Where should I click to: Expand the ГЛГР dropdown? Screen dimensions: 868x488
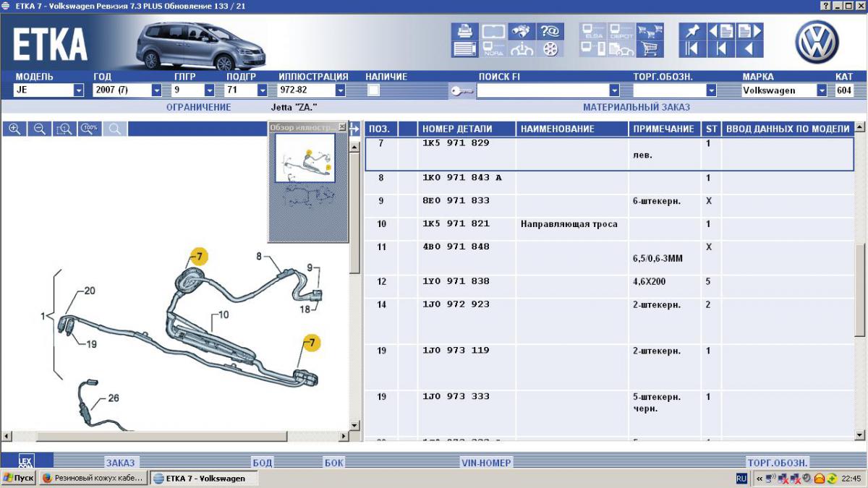210,90
